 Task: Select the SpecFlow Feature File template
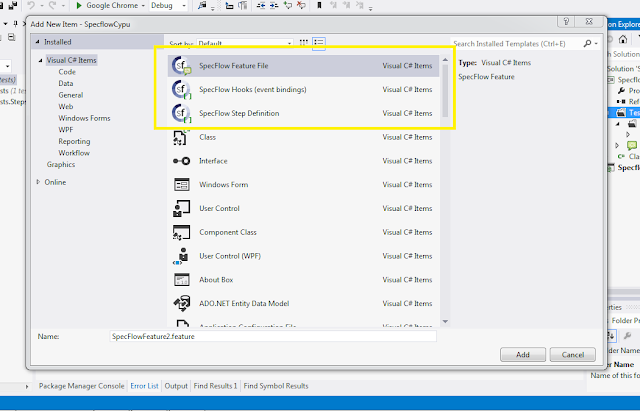click(303, 66)
